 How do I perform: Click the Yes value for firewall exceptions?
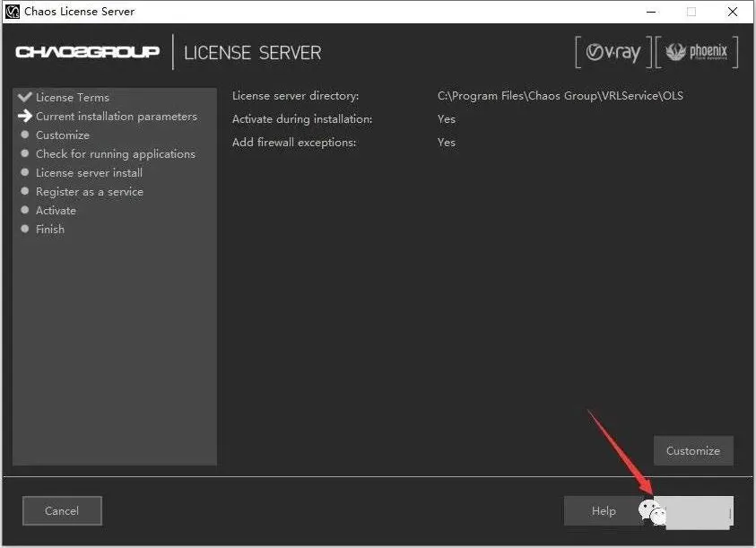coord(447,143)
